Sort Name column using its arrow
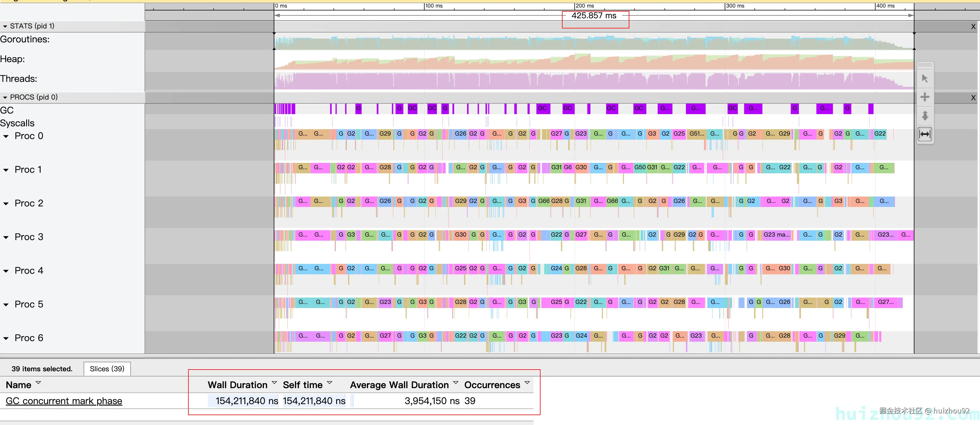Screen dimensions: 980x425 38,383
